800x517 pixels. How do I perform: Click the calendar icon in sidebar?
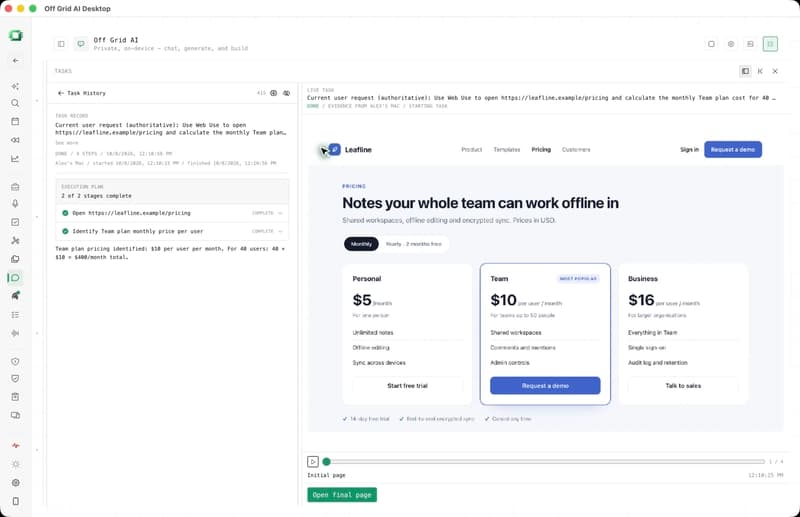pos(15,121)
